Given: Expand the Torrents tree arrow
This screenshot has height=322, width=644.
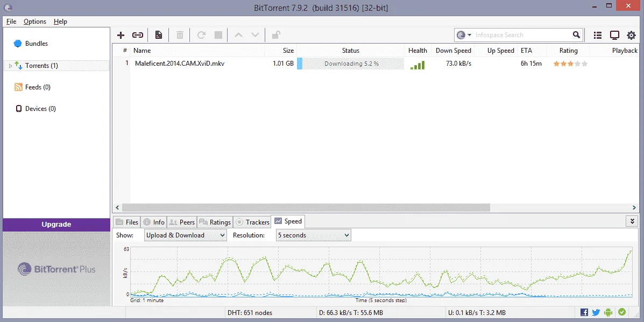Looking at the screenshot, I should point(10,65).
